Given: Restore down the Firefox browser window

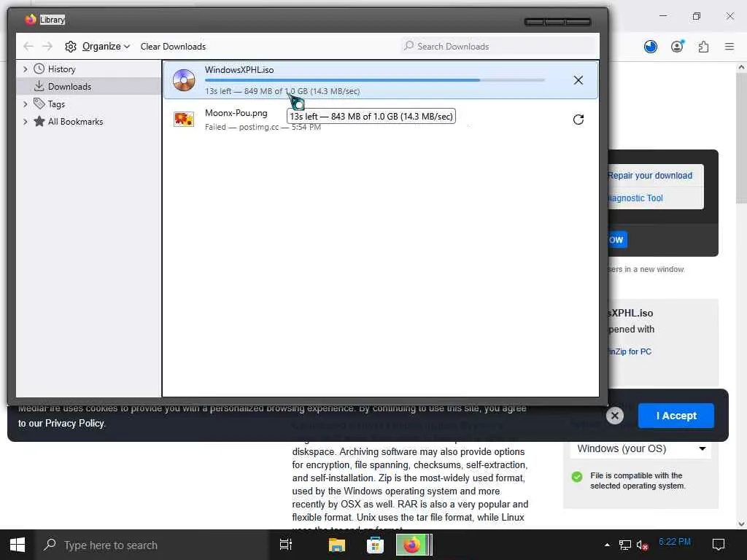Looking at the screenshot, I should click(x=697, y=16).
